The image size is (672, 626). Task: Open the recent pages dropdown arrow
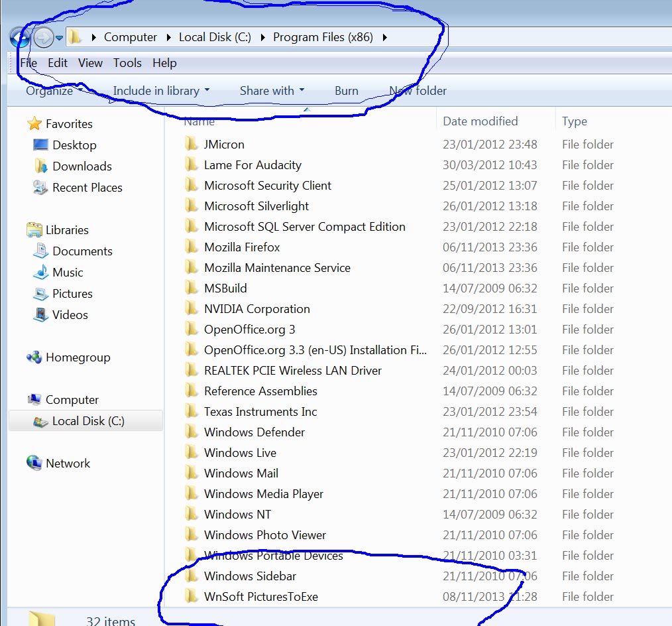tap(60, 38)
